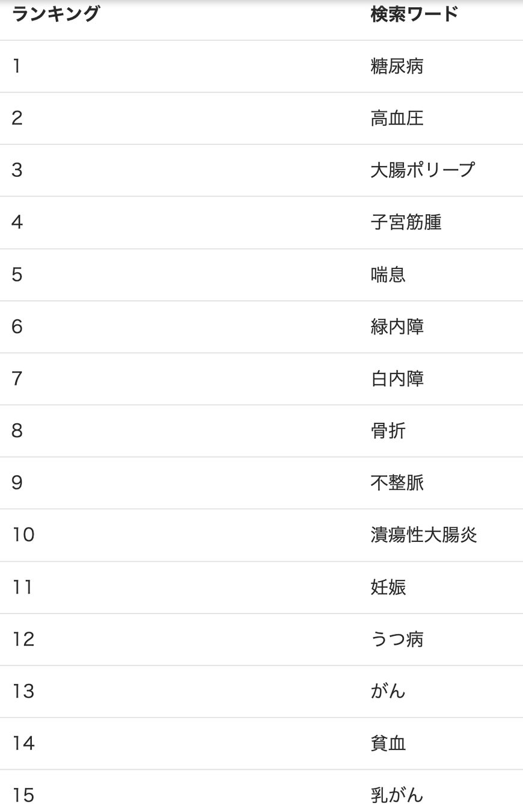Click ranking number 10 cell

point(23,535)
